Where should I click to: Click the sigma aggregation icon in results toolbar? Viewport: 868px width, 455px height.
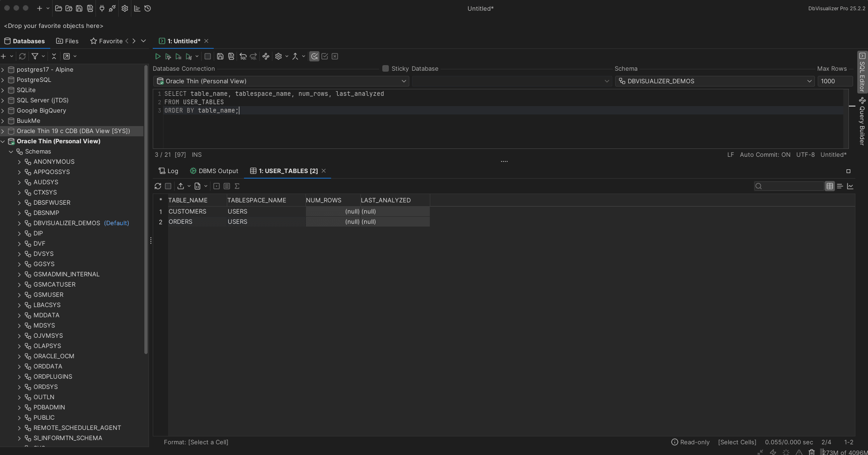(x=237, y=186)
